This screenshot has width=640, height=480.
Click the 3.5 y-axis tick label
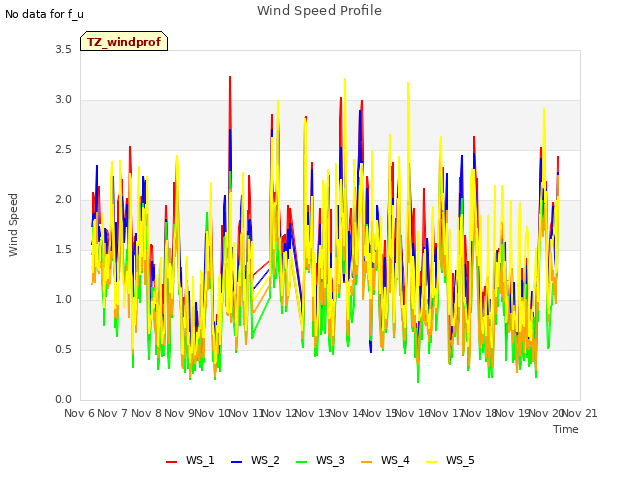pyautogui.click(x=64, y=50)
